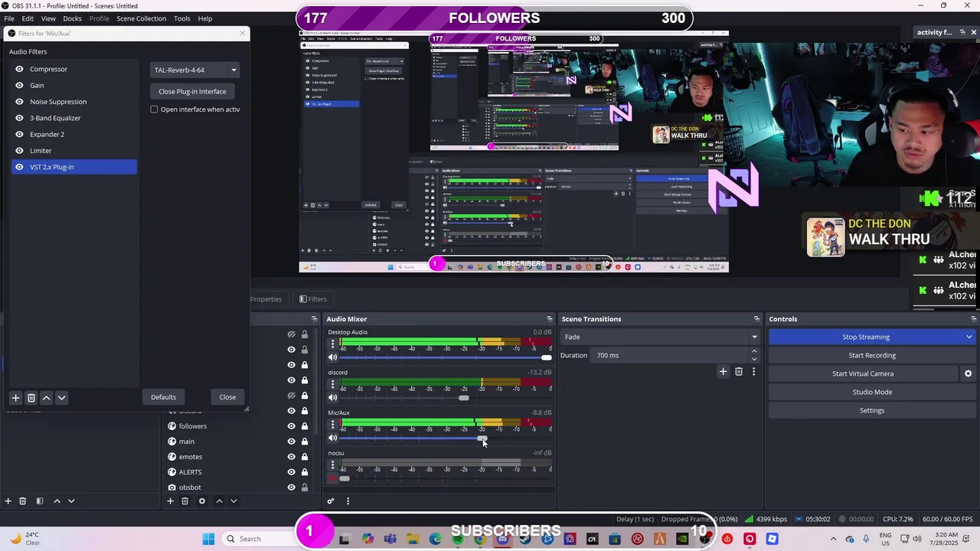Click Start Virtual Camera button
The height and width of the screenshot is (551, 980).
point(863,373)
